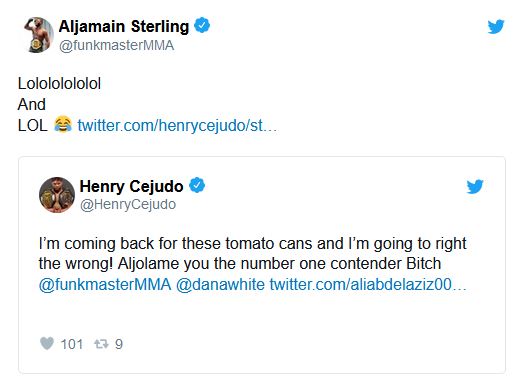Open the Aljamain Sterling display name
This screenshot has height=383, width=523.
tap(124, 26)
